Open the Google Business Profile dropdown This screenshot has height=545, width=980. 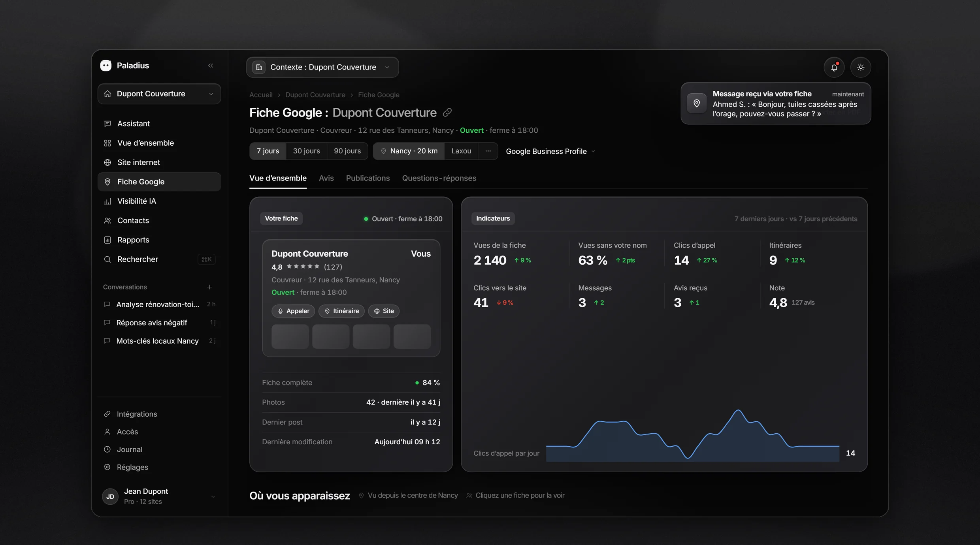[550, 151]
